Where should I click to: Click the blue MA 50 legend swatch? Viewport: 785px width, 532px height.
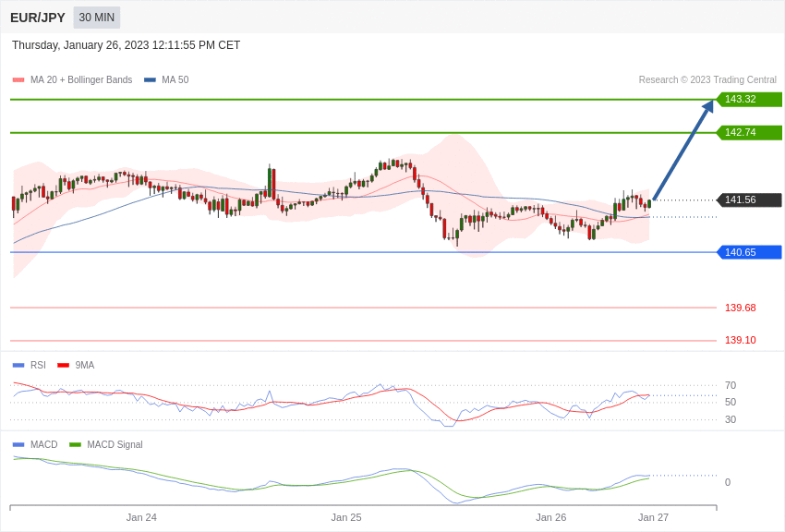(x=150, y=80)
